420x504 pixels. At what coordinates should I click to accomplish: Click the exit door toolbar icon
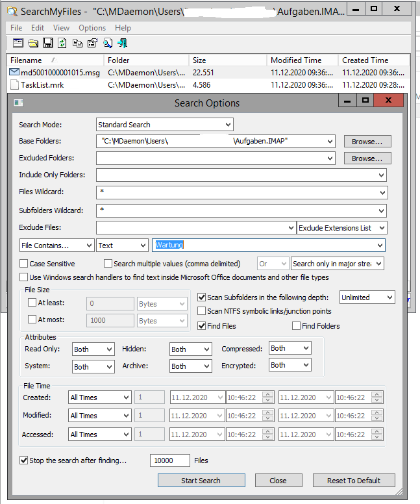pyautogui.click(x=122, y=43)
